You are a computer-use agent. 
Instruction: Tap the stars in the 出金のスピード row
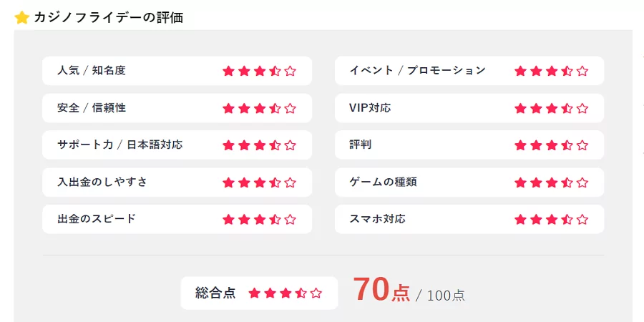pos(259,220)
